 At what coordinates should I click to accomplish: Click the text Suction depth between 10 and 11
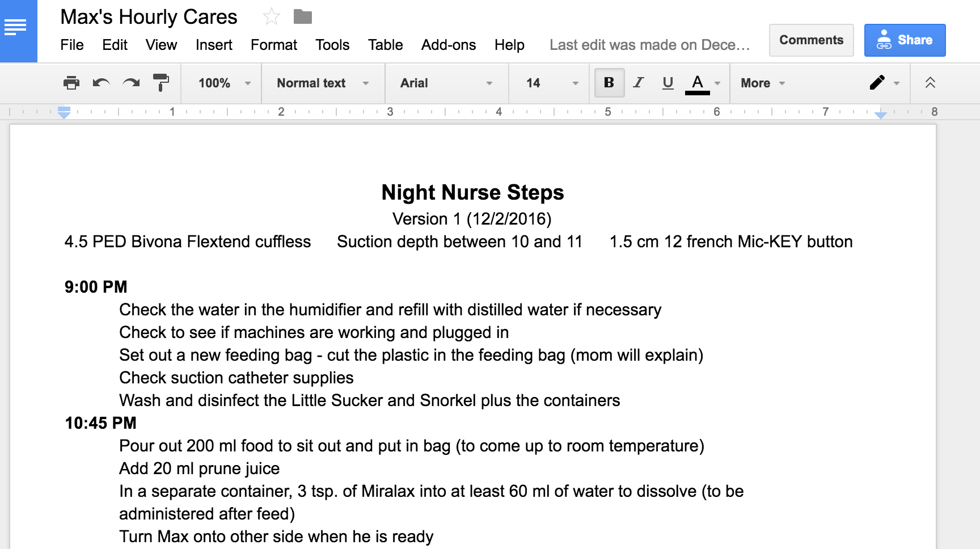[459, 242]
